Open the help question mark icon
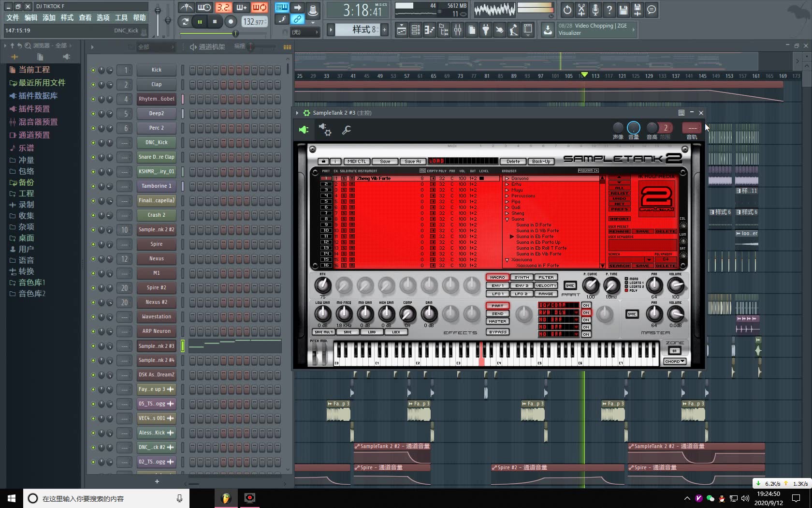Screen dimensions: 812x508 pyautogui.click(x=609, y=10)
